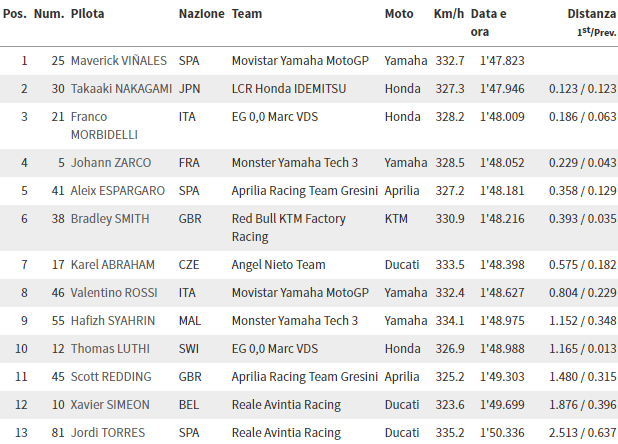618x444 pixels.
Task: Click the Pilota column header
Action: (89, 15)
